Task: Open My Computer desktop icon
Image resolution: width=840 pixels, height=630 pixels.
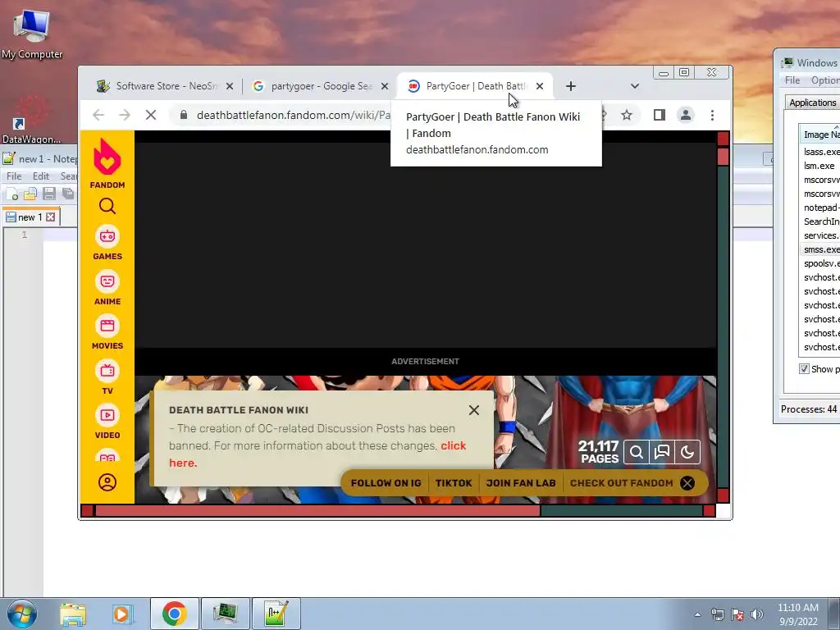Action: pyautogui.click(x=32, y=34)
